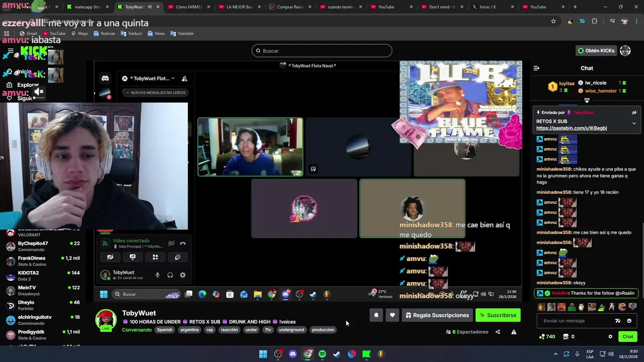
Task: Open the user profile avatar menu
Action: click(625, 51)
